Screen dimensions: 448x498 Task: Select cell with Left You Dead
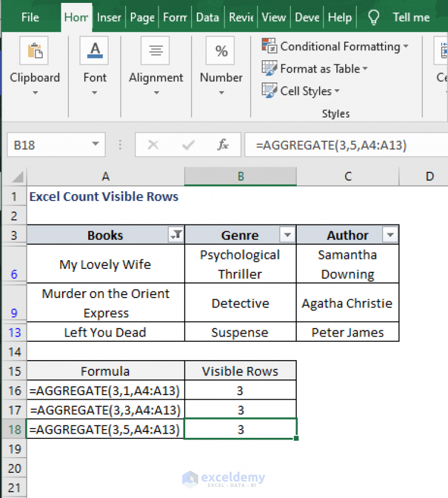point(106,332)
